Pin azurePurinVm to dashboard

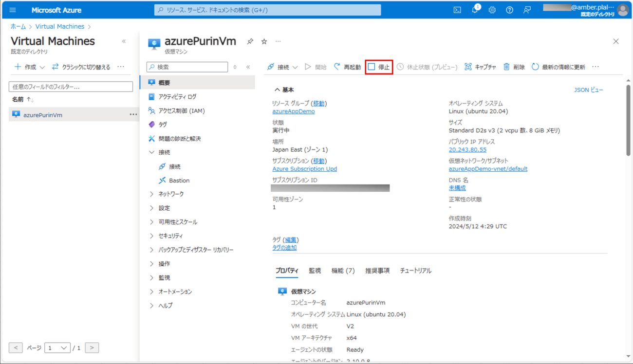[x=250, y=42]
